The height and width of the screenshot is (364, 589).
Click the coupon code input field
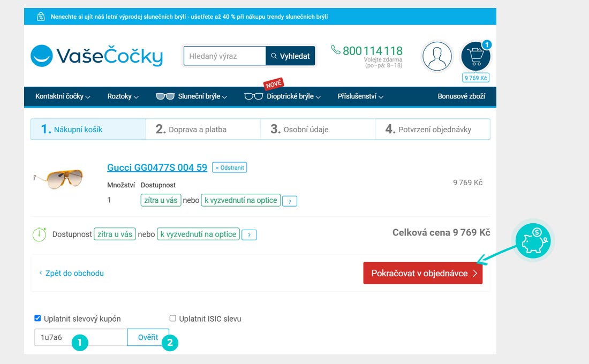click(x=81, y=337)
